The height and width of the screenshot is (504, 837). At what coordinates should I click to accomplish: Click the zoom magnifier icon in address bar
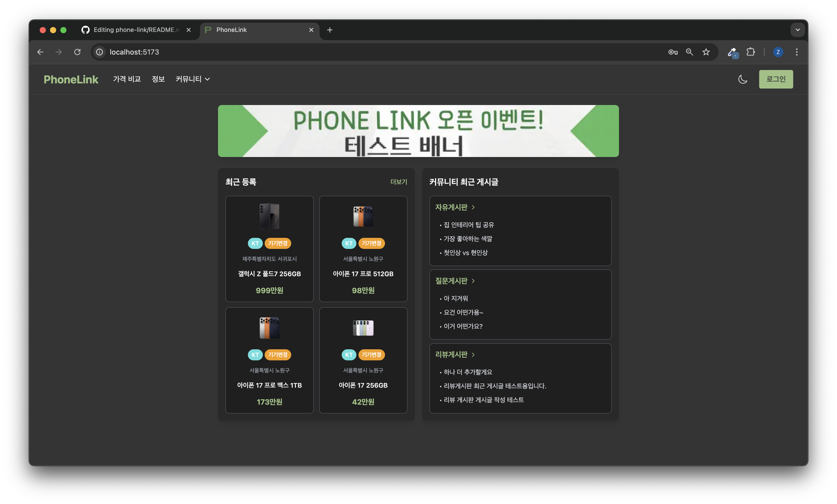[689, 52]
